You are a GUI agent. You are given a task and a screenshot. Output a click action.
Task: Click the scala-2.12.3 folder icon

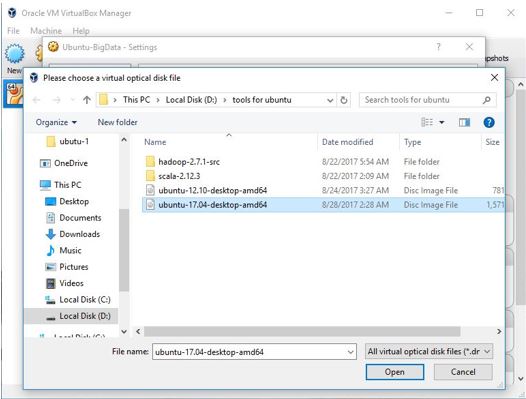tap(150, 176)
